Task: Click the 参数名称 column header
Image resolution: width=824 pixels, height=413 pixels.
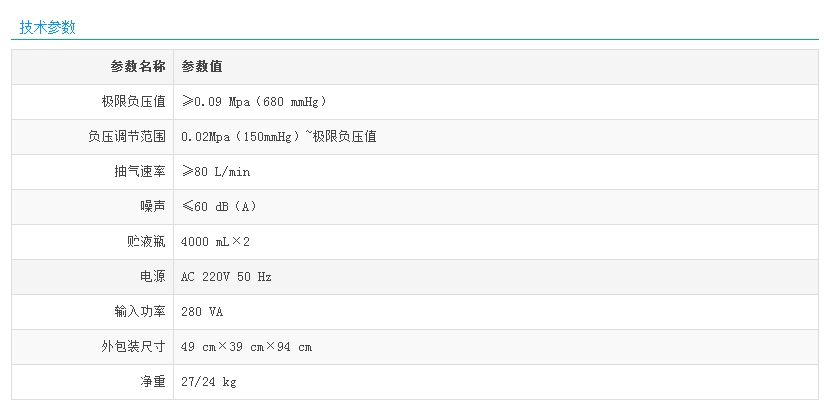Action: click(x=138, y=67)
